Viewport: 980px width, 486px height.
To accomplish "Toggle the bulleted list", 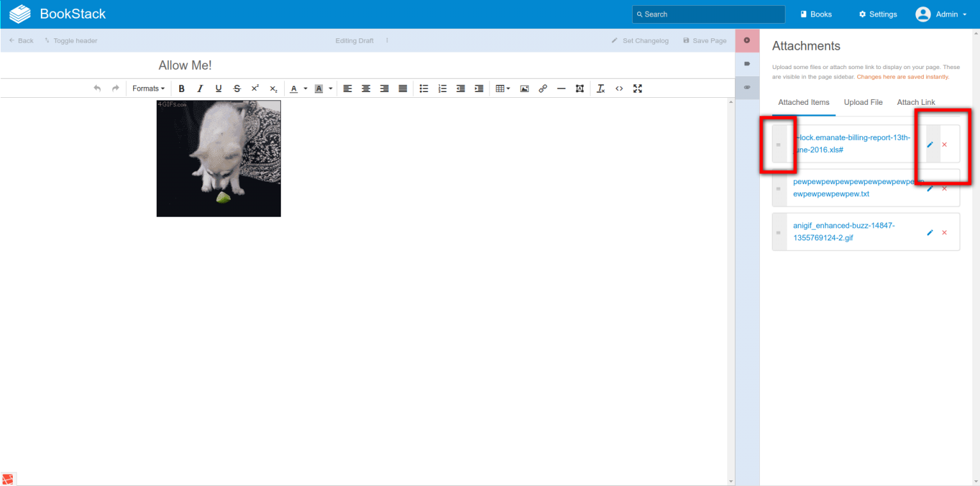I will (x=423, y=88).
